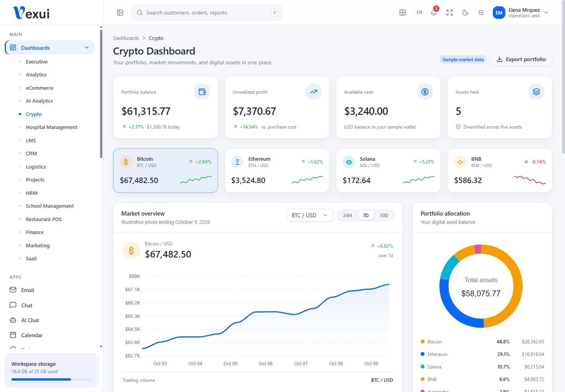This screenshot has width=565, height=392.
Task: Open notifications bell with 3 badge
Action: (x=434, y=13)
